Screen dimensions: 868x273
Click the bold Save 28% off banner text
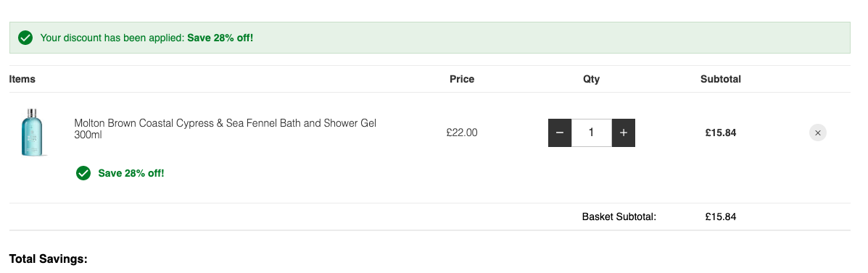[x=220, y=38]
